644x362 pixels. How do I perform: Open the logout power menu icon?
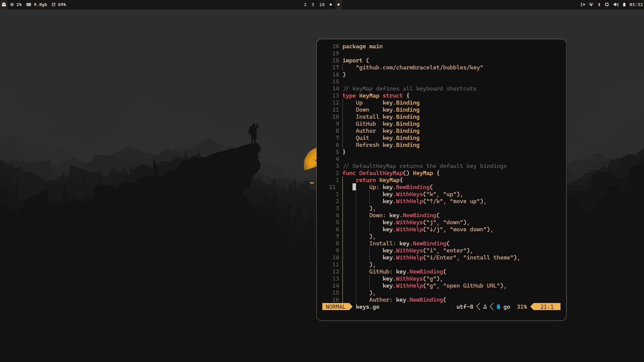[583, 5]
